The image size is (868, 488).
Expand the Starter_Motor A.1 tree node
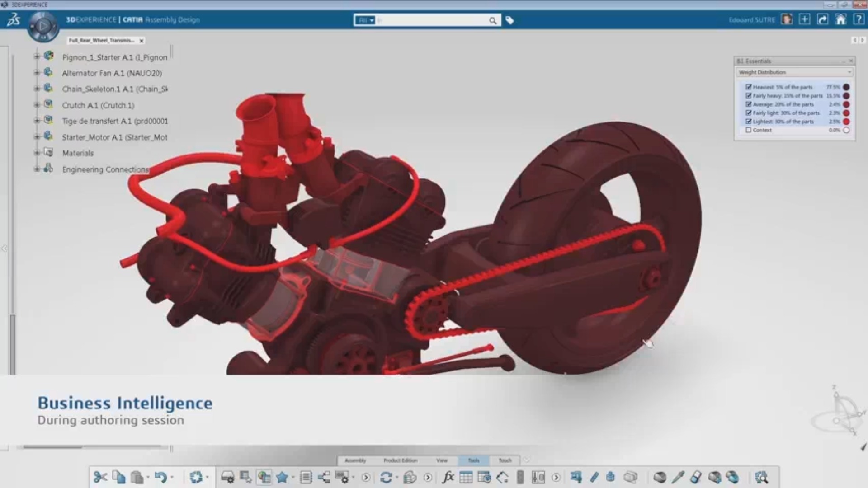(x=37, y=137)
